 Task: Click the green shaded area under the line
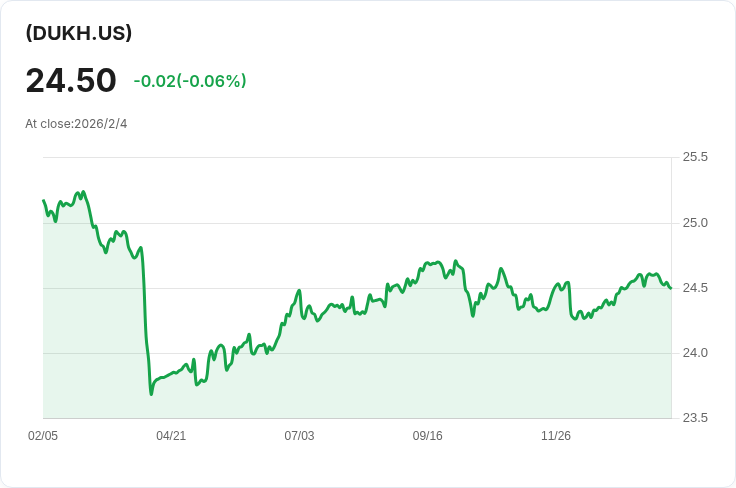pyautogui.click(x=400, y=370)
